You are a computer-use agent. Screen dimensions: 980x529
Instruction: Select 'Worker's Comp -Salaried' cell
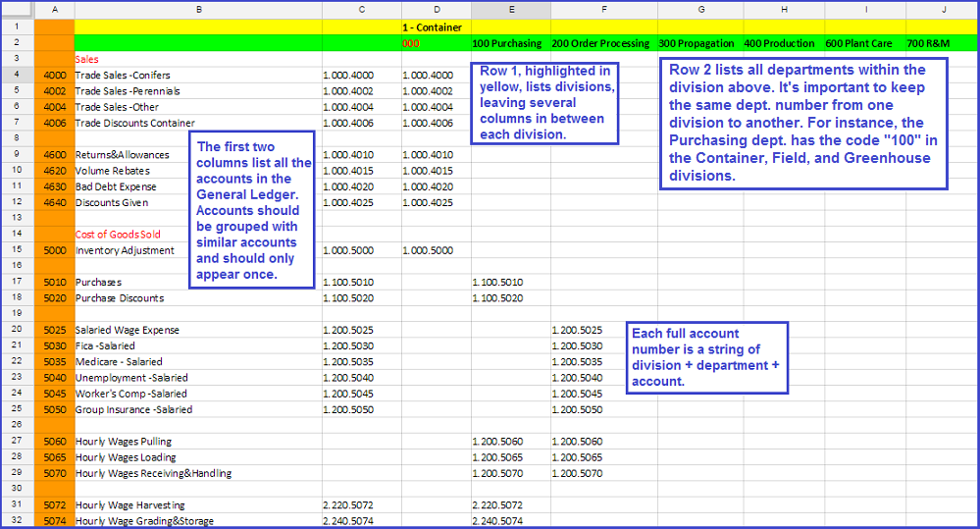point(198,394)
